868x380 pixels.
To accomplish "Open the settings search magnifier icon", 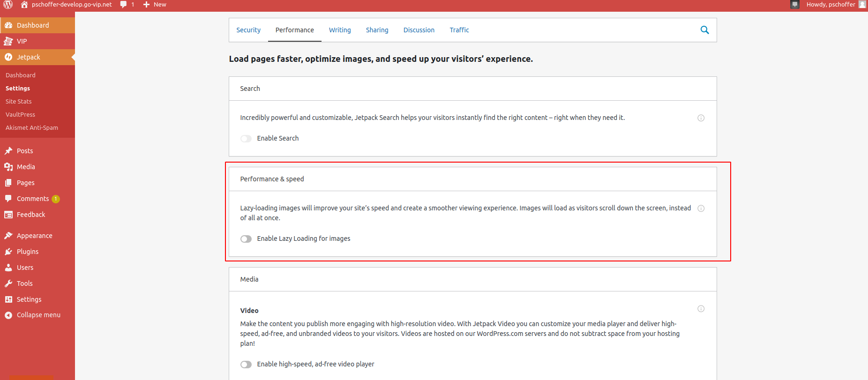I will click(704, 30).
